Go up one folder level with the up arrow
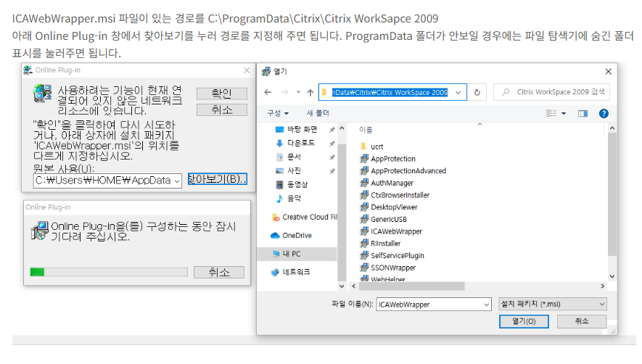 coord(310,93)
